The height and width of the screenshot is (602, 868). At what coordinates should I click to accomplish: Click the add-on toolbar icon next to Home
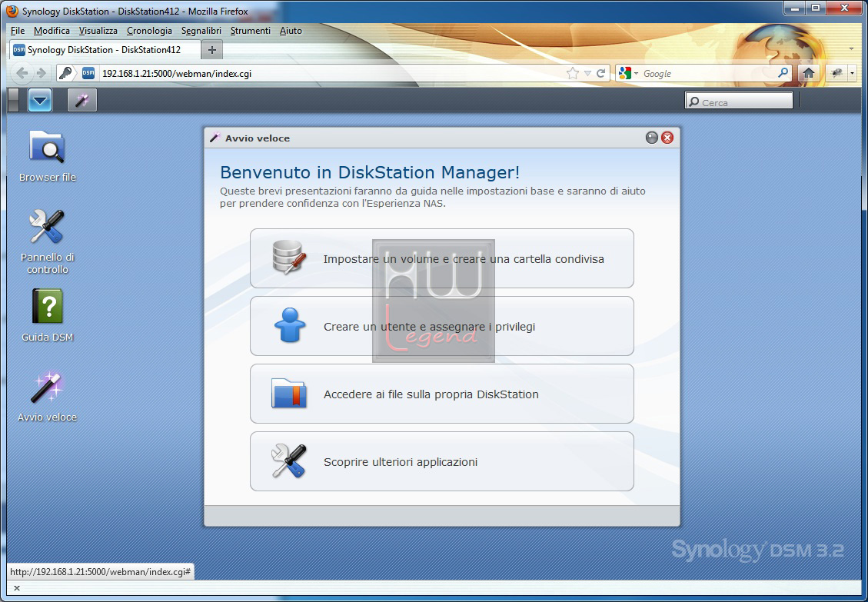click(836, 73)
